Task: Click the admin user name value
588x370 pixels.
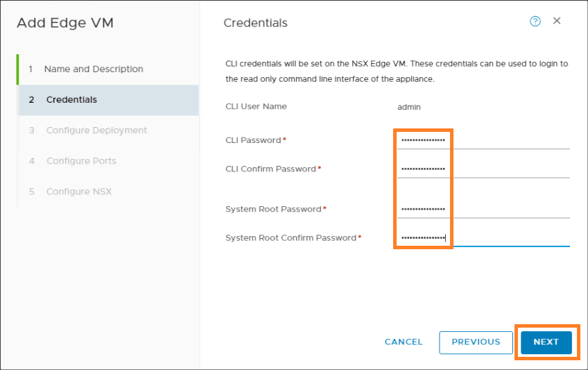Action: click(409, 107)
